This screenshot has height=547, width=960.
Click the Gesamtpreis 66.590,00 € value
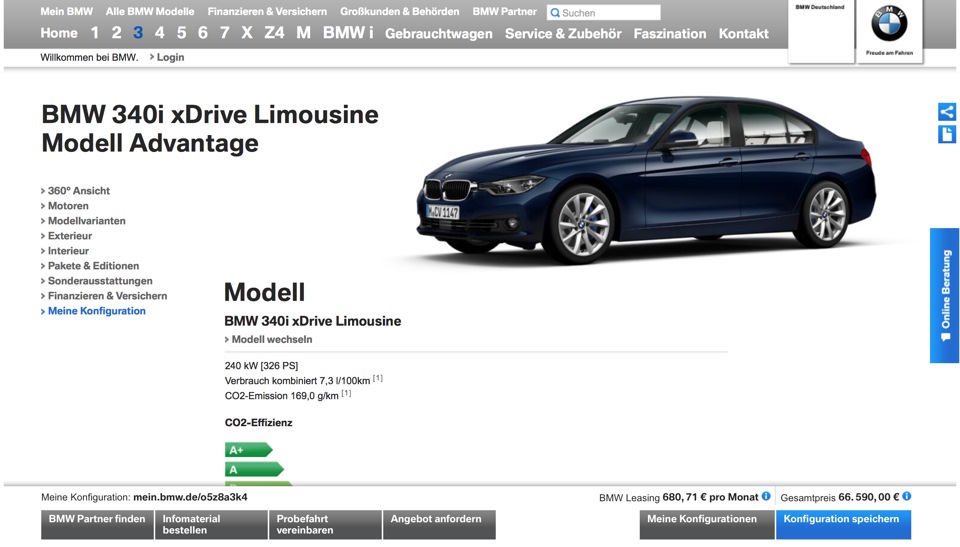point(869,497)
